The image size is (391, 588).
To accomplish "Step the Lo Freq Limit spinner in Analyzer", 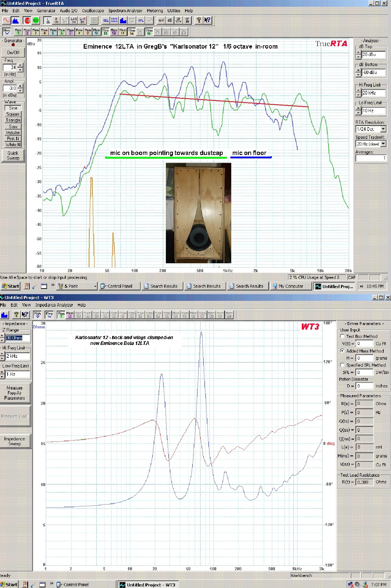I will (358, 111).
